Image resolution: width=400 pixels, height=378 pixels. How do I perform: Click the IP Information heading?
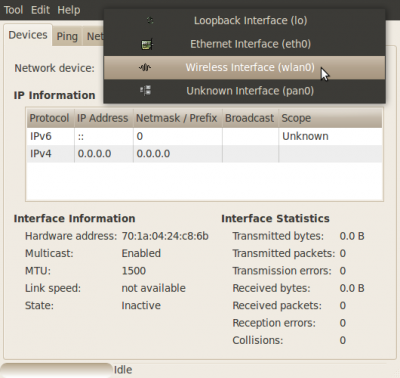pyautogui.click(x=54, y=95)
